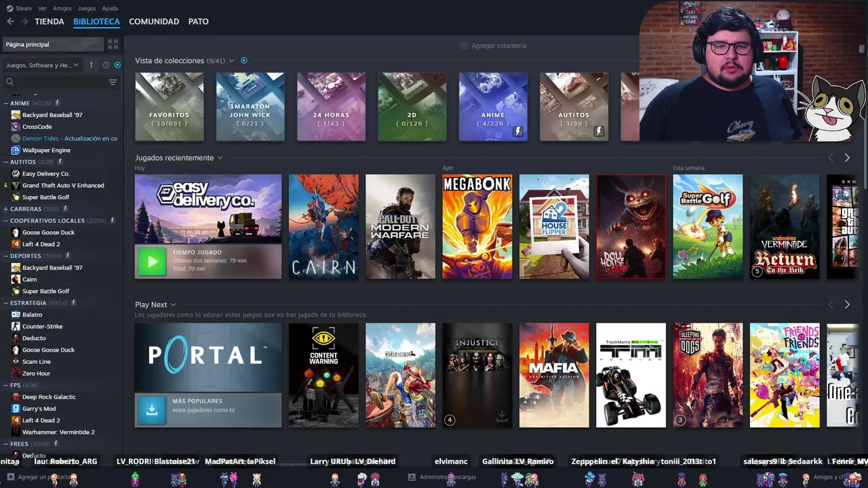The width and height of the screenshot is (868, 488).
Task: Go back with the left arrow
Action: 10,22
